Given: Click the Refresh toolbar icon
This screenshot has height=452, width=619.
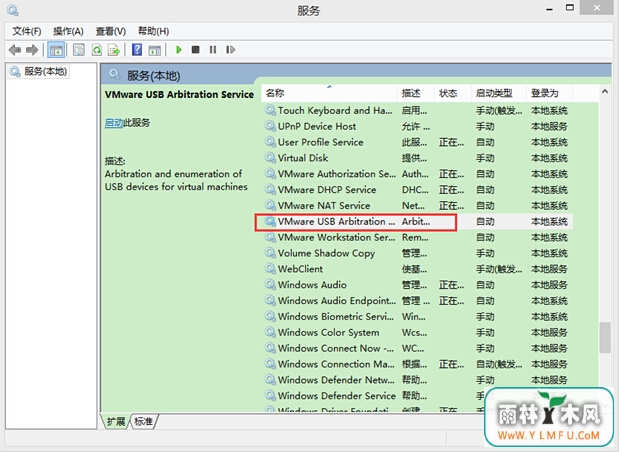Looking at the screenshot, I should click(x=97, y=50).
